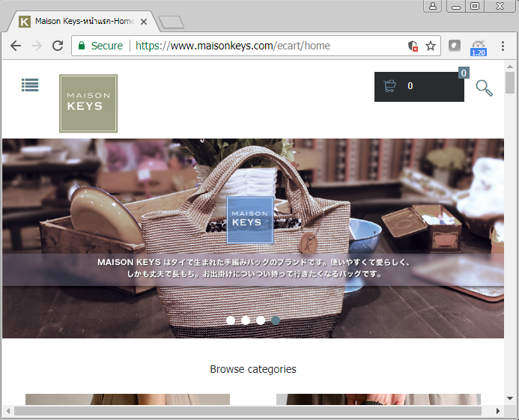This screenshot has width=519, height=420.
Task: Click the hero banner bag image
Action: point(253,238)
